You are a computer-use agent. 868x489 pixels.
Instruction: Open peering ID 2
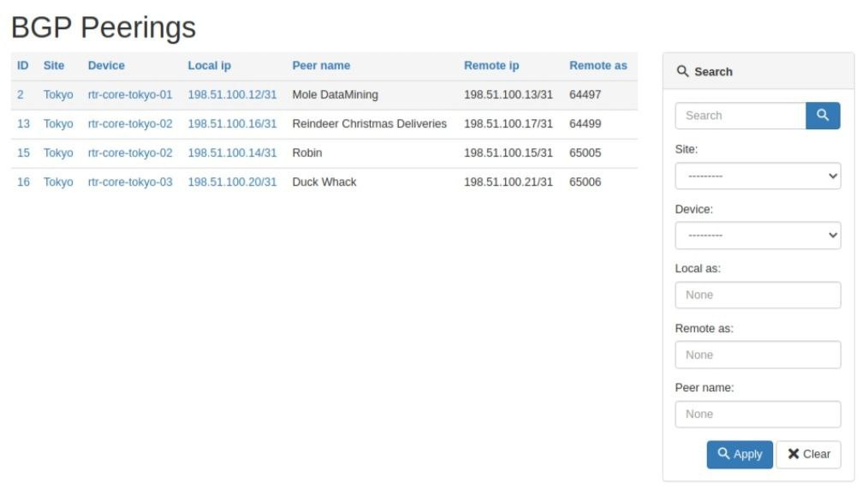(20, 95)
